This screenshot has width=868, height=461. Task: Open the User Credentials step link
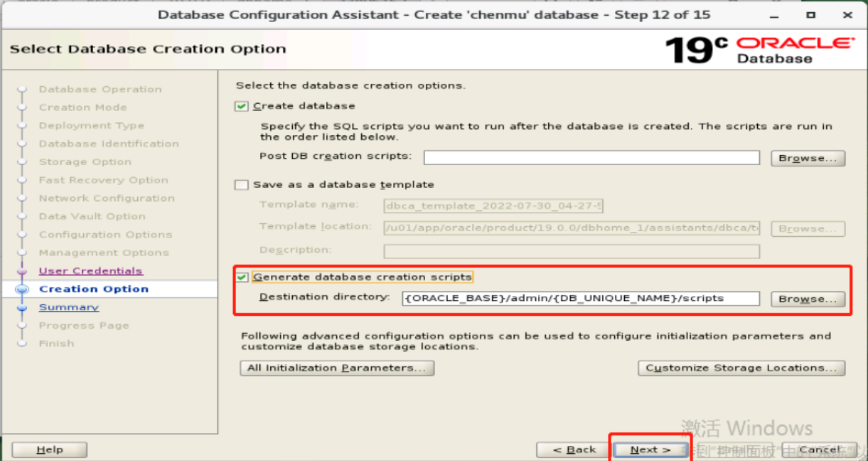[90, 271]
